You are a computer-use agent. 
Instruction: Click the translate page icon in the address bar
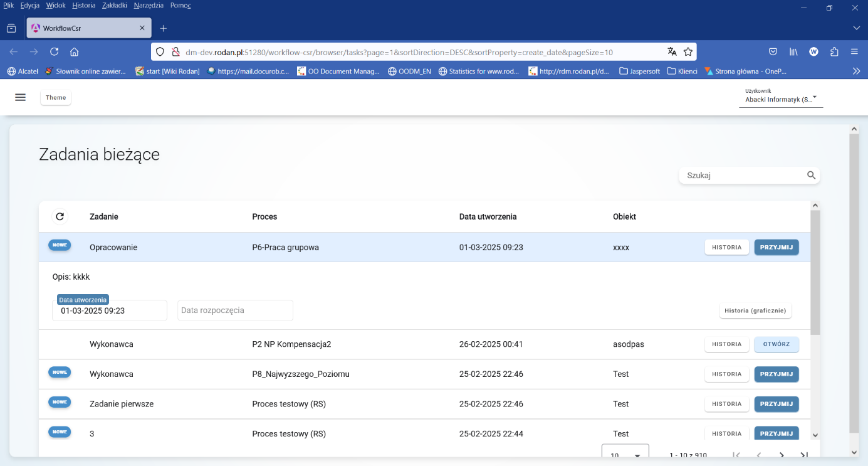click(672, 52)
